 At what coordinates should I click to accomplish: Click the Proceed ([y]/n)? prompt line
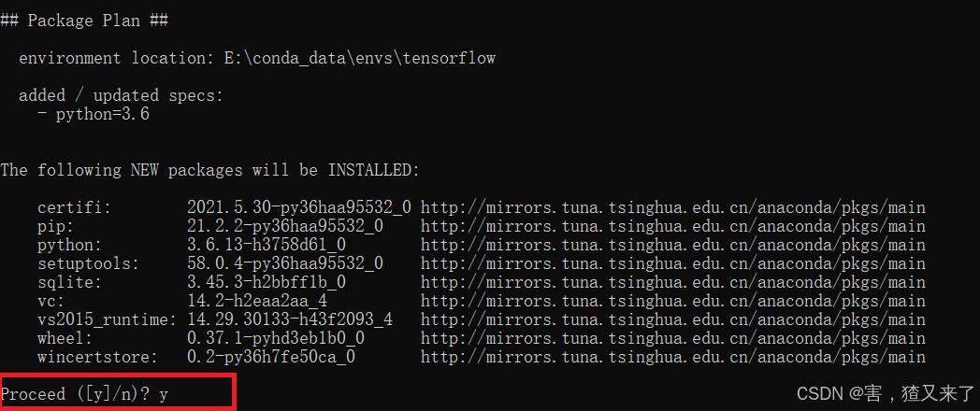[x=84, y=394]
